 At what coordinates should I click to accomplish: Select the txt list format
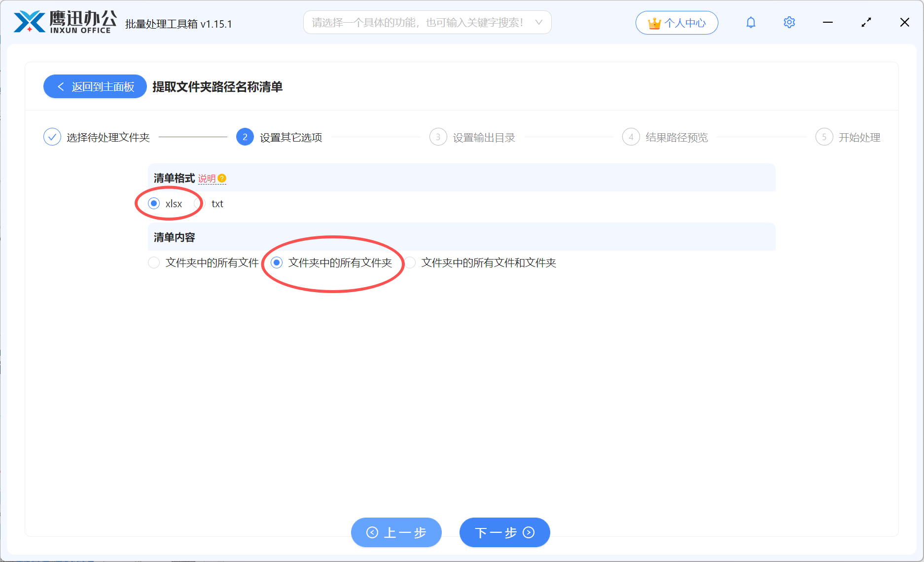click(209, 203)
